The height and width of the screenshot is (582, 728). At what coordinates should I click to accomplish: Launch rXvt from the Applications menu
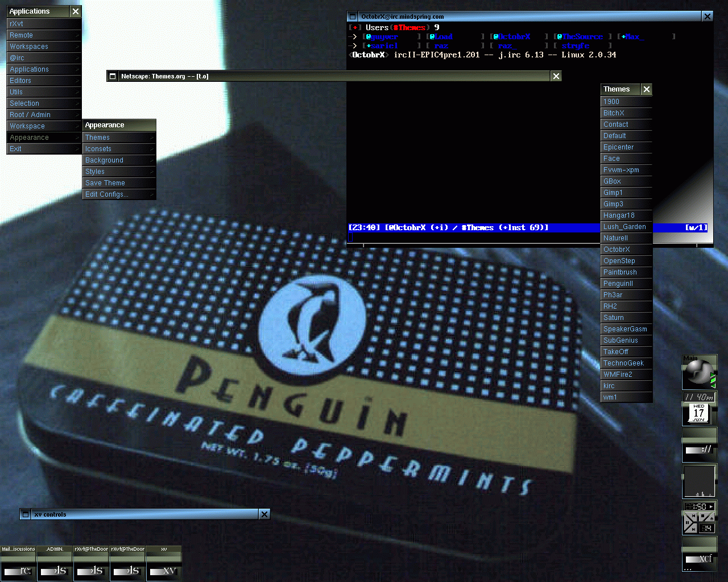coord(44,24)
